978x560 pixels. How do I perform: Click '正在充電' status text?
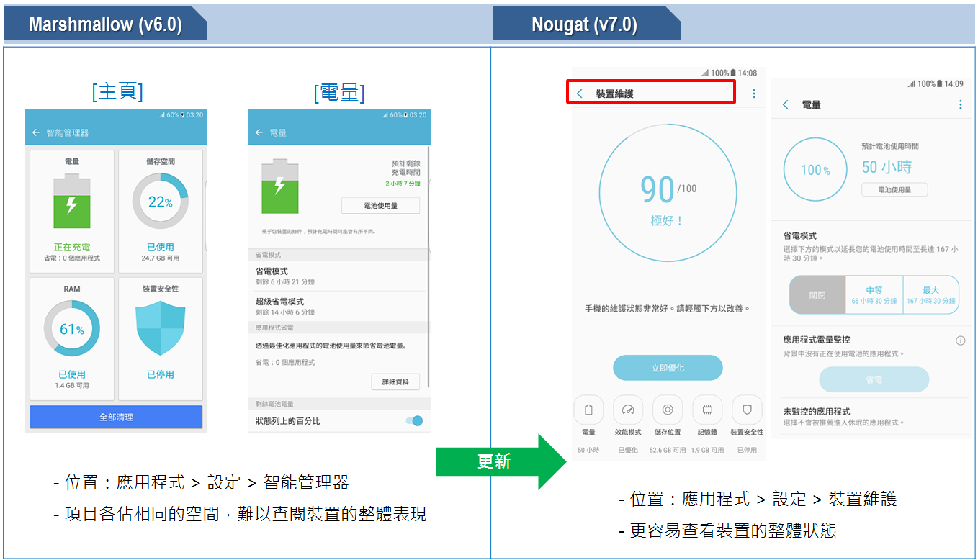point(72,247)
